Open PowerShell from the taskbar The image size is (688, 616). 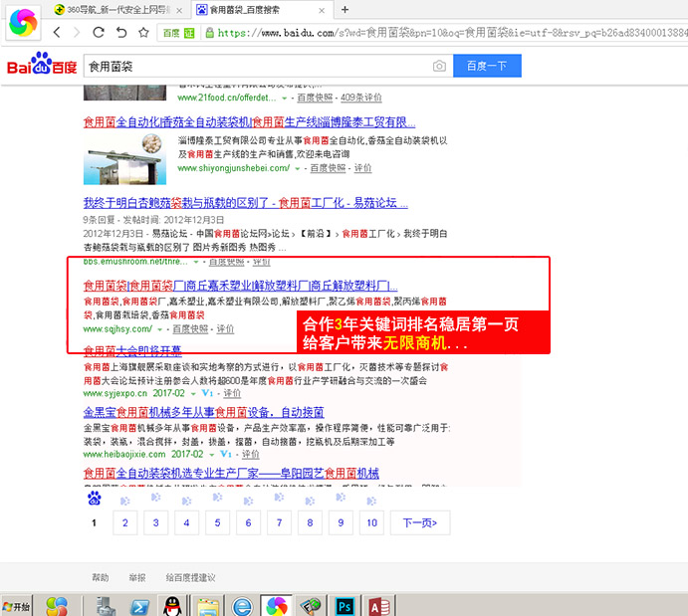(x=140, y=607)
